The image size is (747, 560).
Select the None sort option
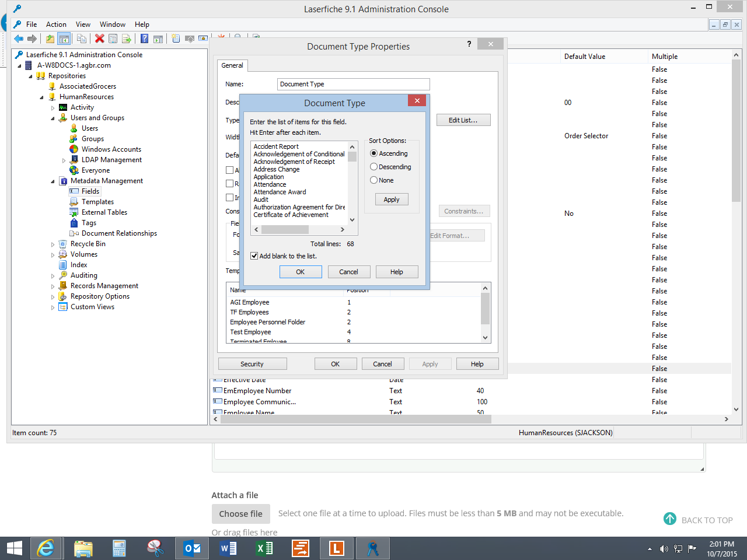[373, 180]
